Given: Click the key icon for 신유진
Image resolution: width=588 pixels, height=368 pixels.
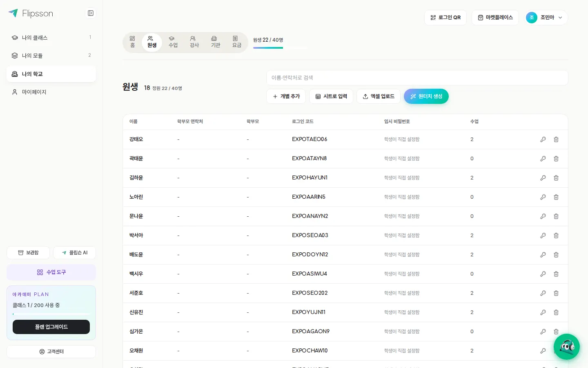Looking at the screenshot, I should pyautogui.click(x=543, y=312).
